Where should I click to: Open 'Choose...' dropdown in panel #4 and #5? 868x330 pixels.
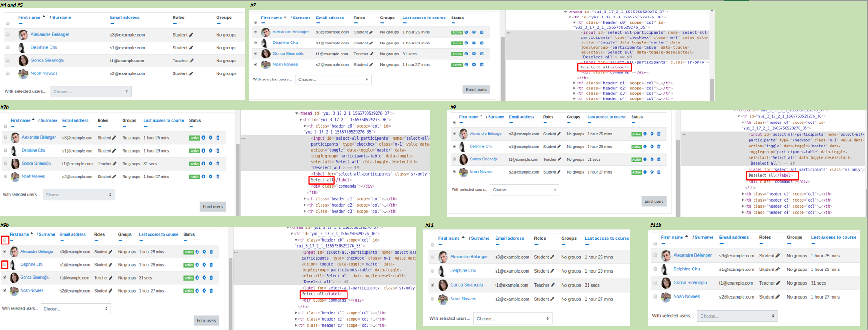click(x=91, y=92)
